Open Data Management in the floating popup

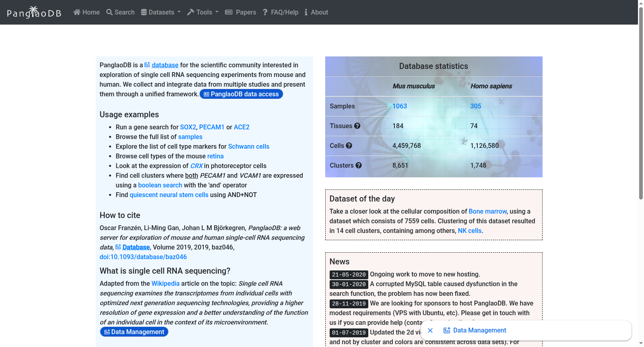click(475, 330)
